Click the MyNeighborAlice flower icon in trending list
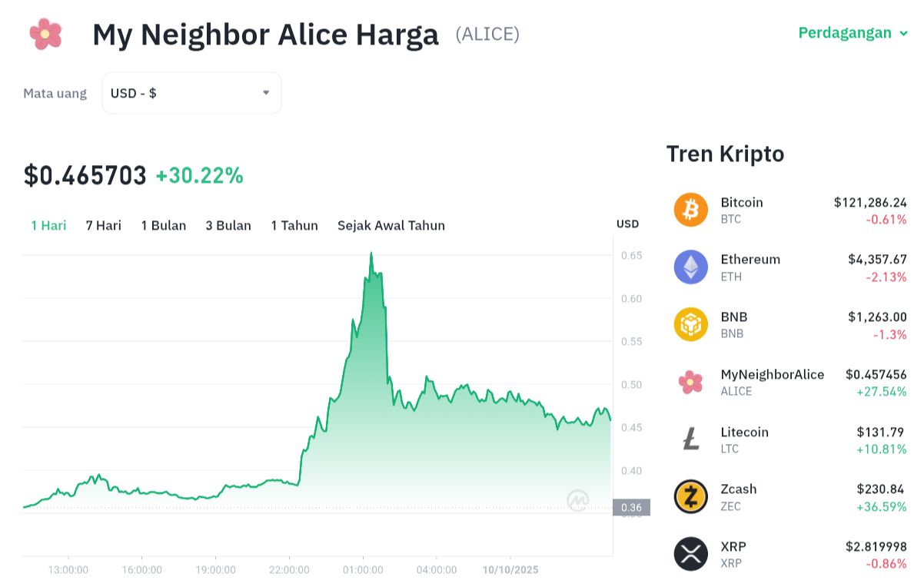This screenshot has width=924, height=587. click(690, 382)
